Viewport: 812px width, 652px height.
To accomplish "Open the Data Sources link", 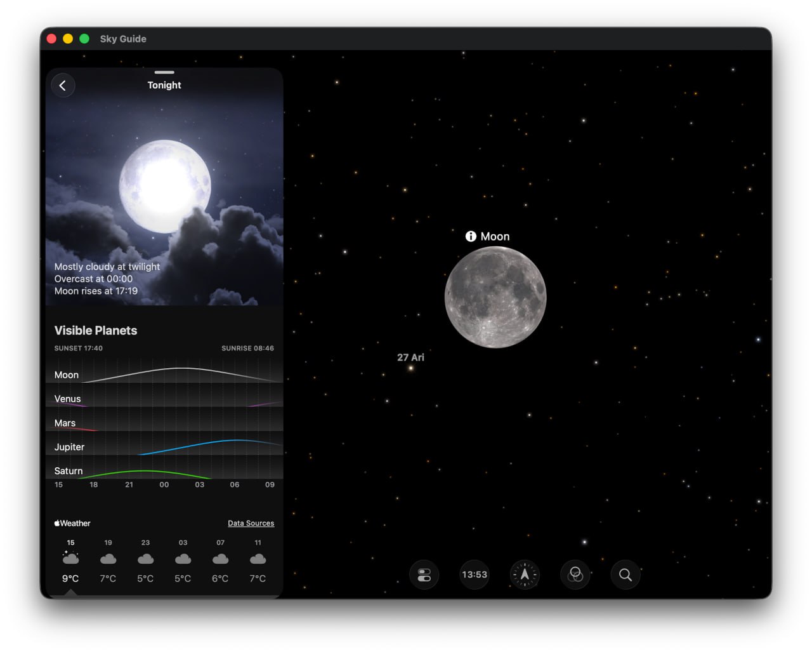I will point(251,523).
